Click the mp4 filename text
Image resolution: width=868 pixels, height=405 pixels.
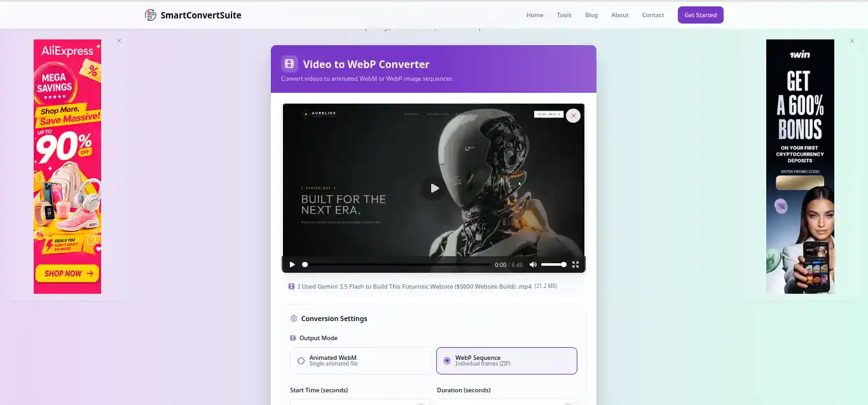point(415,286)
